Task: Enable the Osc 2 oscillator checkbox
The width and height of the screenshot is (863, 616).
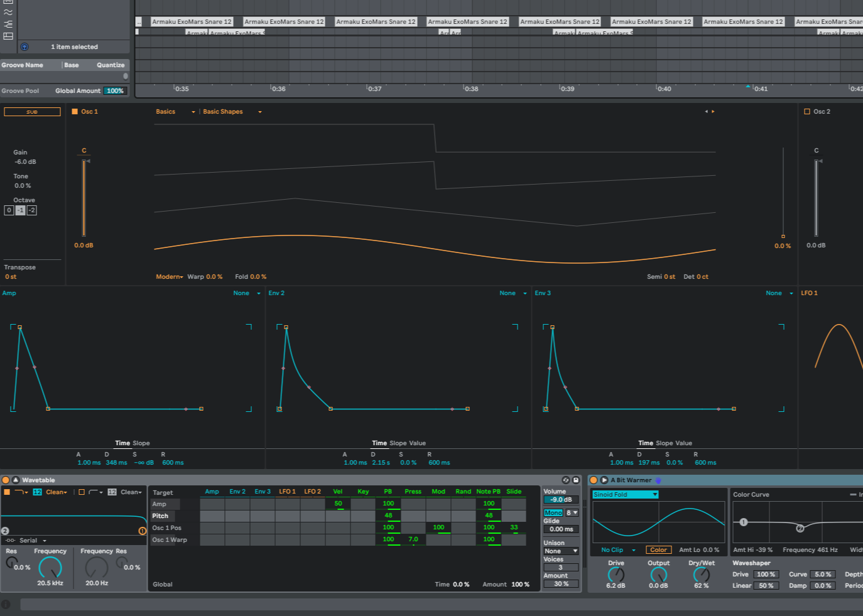Action: coord(807,112)
